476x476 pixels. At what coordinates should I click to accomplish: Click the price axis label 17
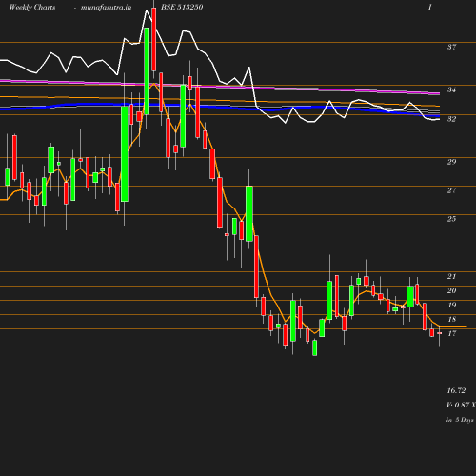(x=452, y=333)
